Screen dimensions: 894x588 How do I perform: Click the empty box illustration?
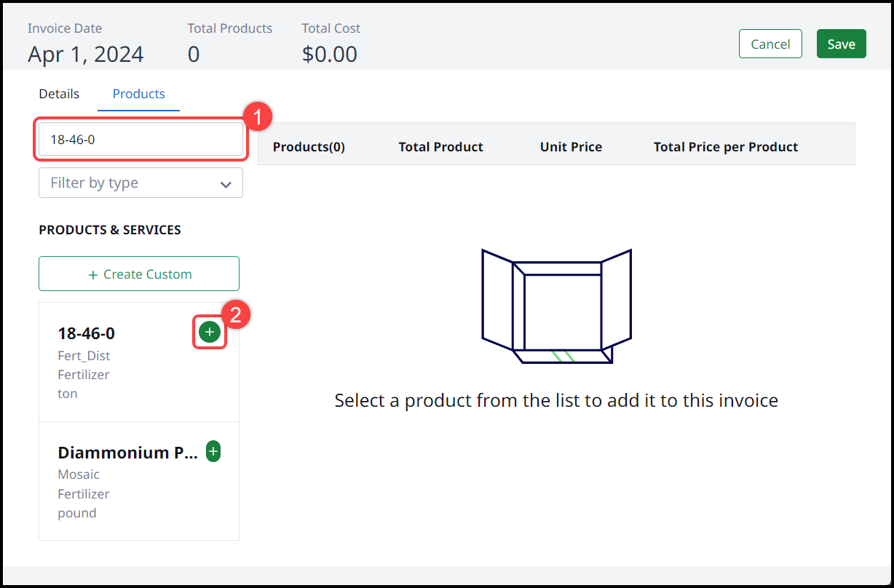[556, 306]
